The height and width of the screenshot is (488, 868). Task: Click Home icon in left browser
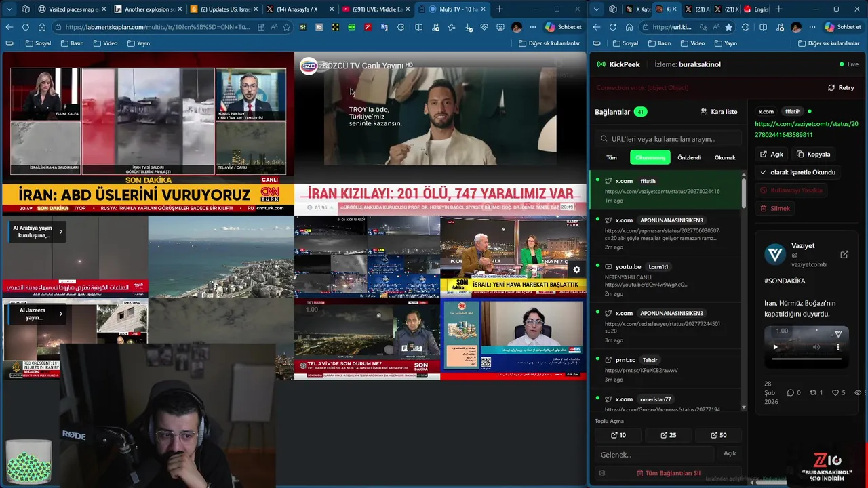41,27
